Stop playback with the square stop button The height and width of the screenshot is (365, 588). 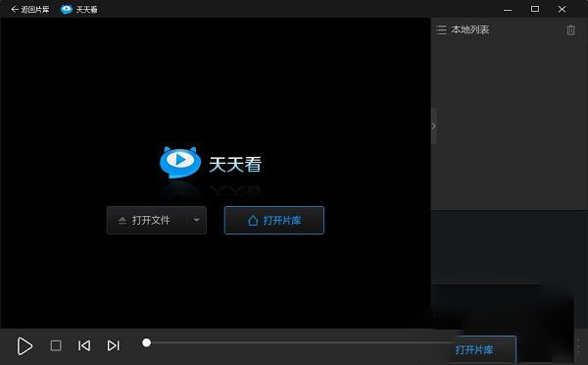point(56,345)
